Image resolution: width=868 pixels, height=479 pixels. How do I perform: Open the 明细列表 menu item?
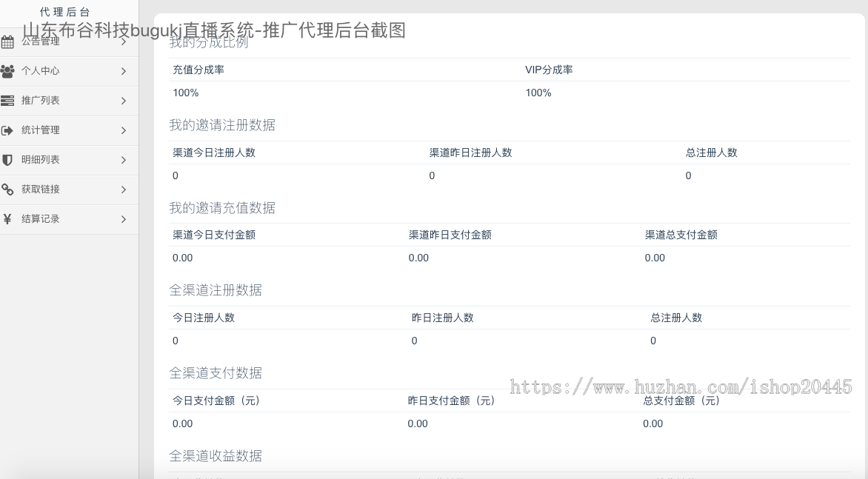[x=69, y=160]
